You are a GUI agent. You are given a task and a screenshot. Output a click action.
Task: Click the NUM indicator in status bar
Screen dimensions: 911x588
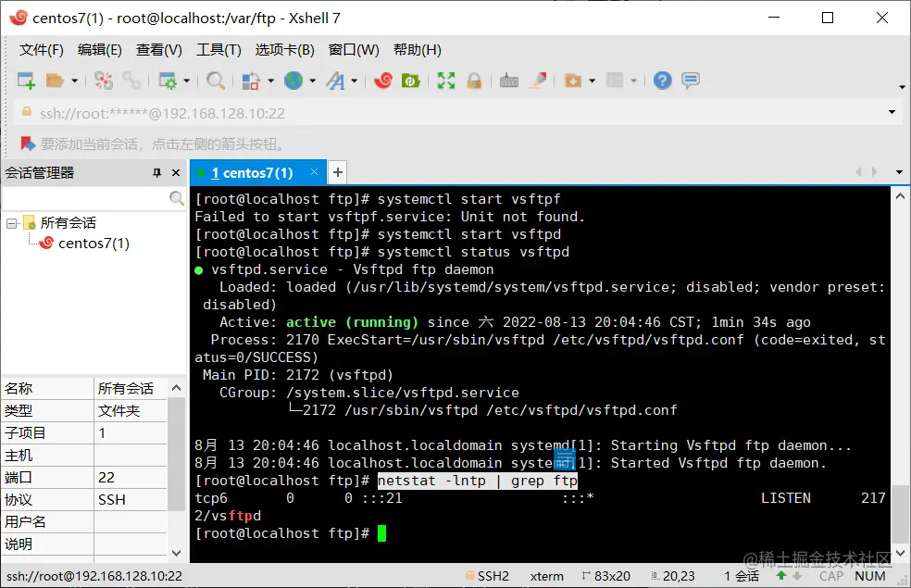869,576
